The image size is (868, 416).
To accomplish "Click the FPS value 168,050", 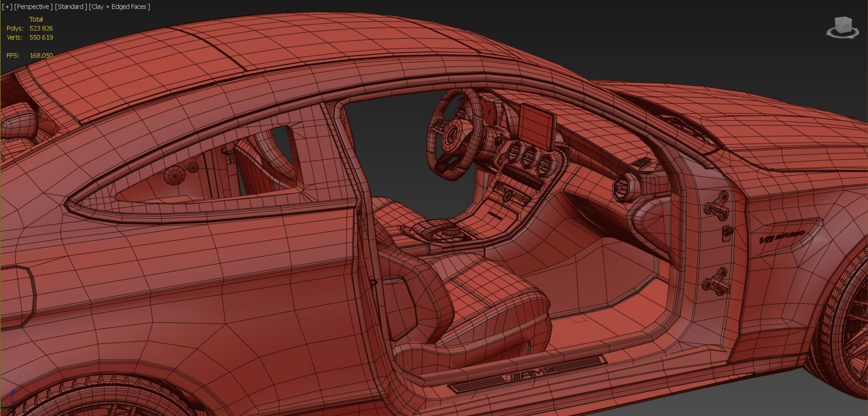I will (x=41, y=55).
